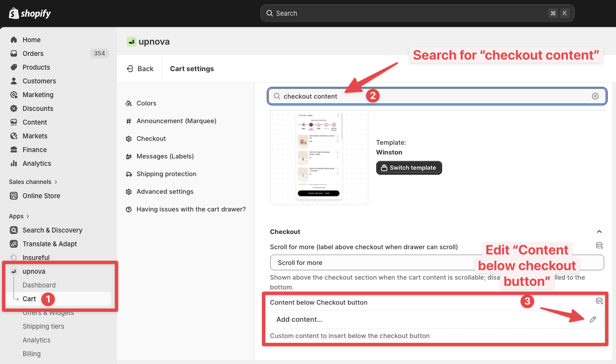This screenshot has width=616, height=364.
Task: Click the Products tag icon
Action: tap(14, 67)
